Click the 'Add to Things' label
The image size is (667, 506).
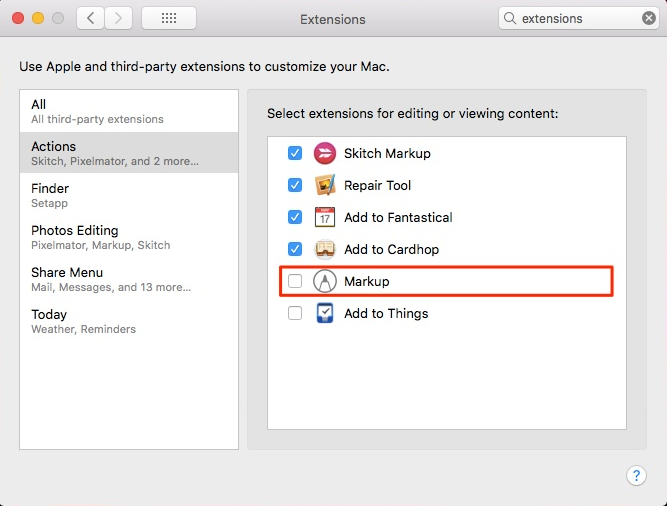(386, 313)
